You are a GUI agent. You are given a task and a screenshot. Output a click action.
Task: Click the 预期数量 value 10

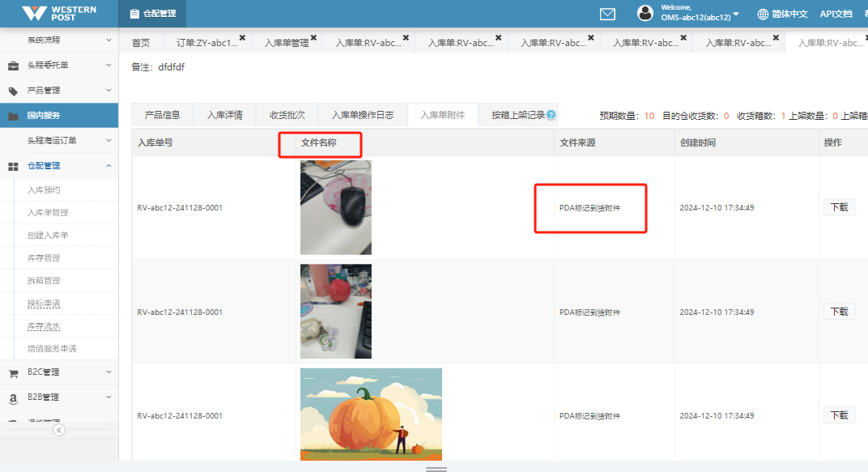click(649, 116)
